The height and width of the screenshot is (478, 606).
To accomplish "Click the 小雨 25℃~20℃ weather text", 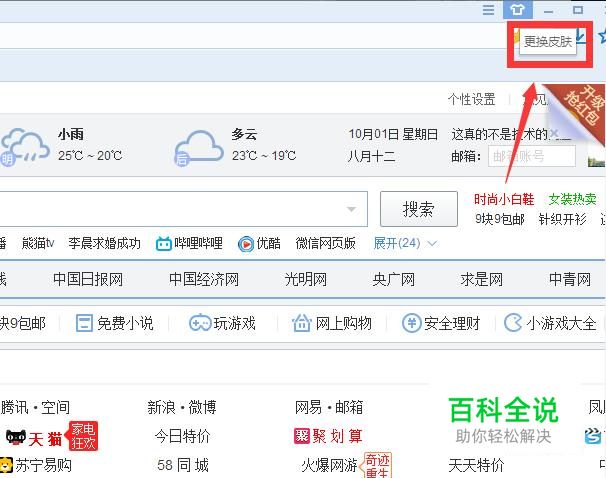I will pos(90,145).
